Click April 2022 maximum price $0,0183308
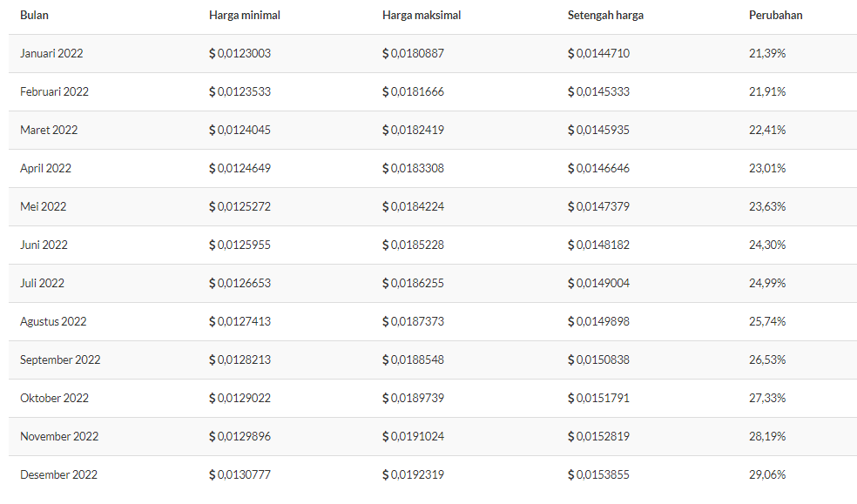 tap(413, 168)
